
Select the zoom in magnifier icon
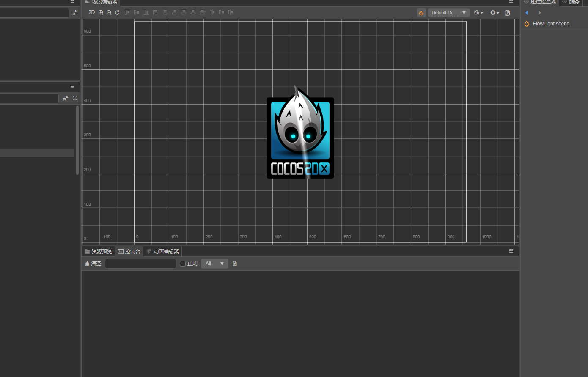[101, 12]
